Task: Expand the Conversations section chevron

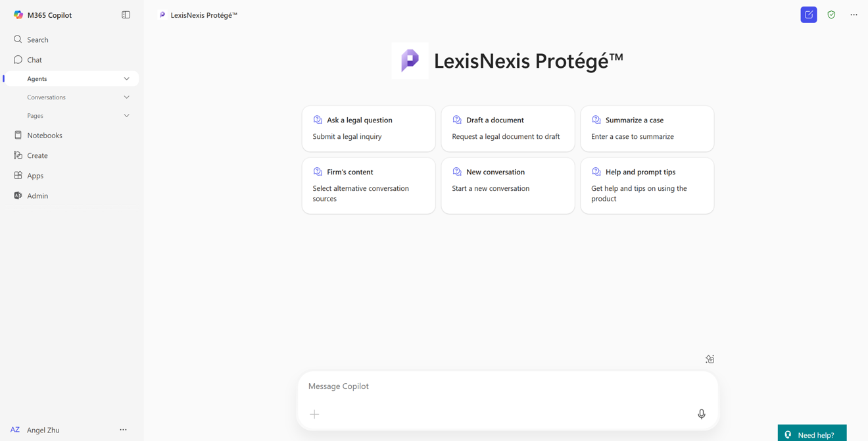Action: (126, 97)
